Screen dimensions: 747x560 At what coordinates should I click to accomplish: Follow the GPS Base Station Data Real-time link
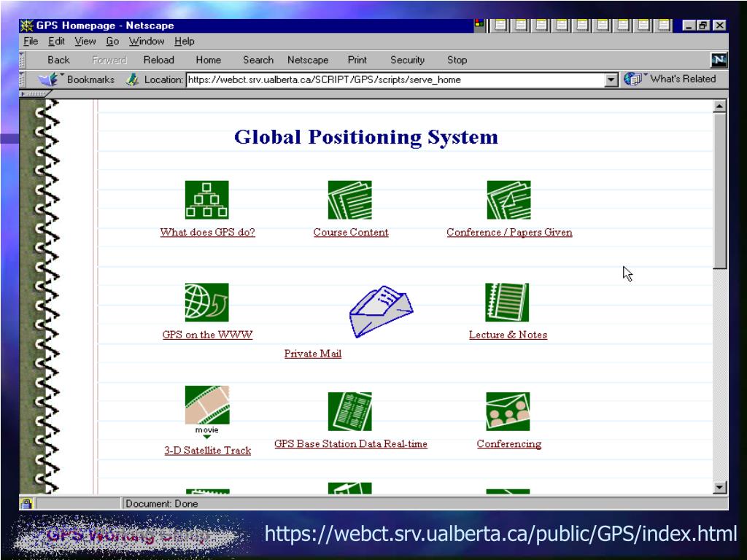point(351,443)
